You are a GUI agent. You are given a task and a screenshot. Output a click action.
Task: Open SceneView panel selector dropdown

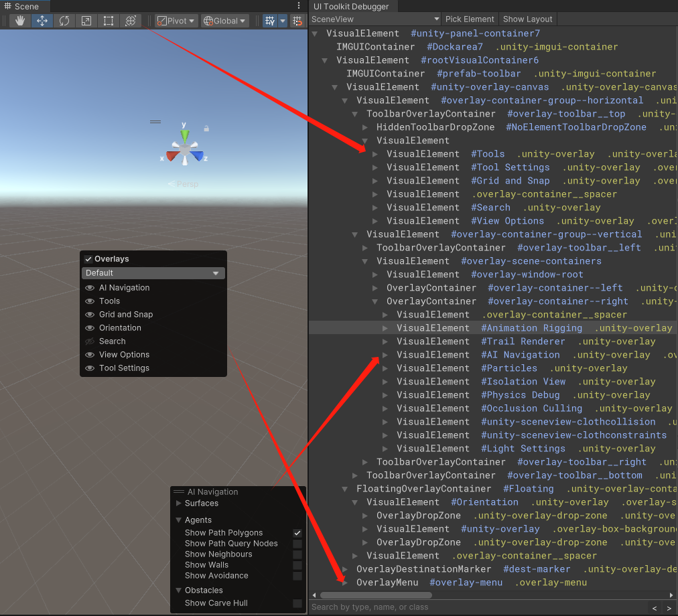pos(375,19)
